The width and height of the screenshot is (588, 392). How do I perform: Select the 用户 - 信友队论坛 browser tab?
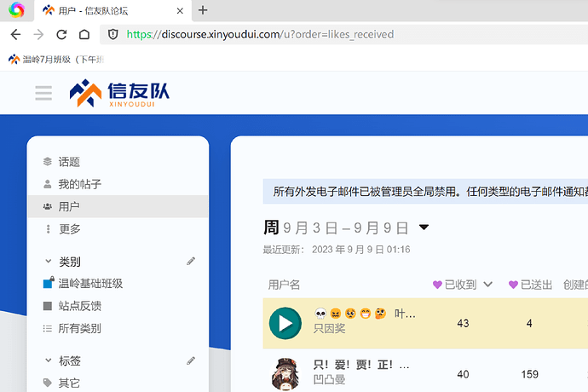click(112, 10)
